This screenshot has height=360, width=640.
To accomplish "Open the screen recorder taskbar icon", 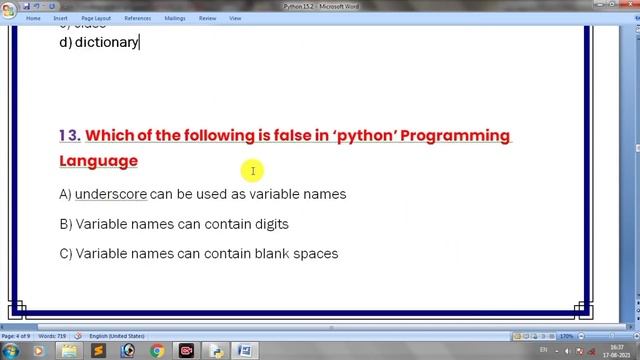I will 187,351.
